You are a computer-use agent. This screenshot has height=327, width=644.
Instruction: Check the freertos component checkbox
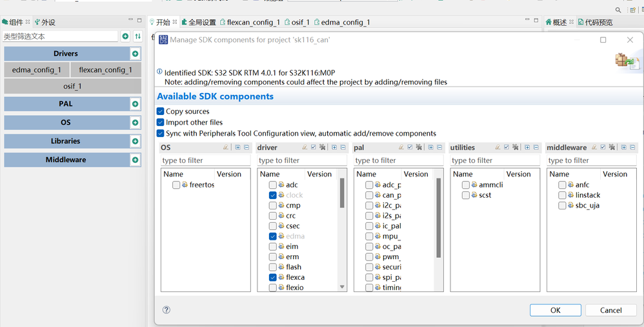(x=176, y=185)
